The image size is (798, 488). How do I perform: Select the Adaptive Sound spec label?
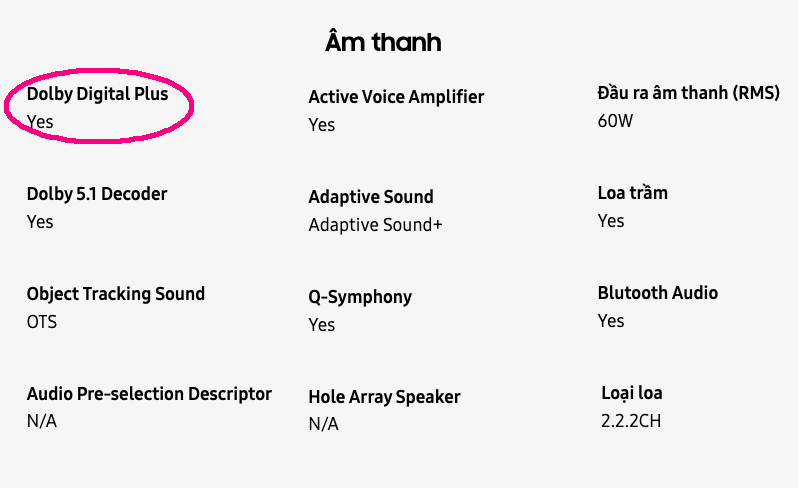(x=371, y=197)
